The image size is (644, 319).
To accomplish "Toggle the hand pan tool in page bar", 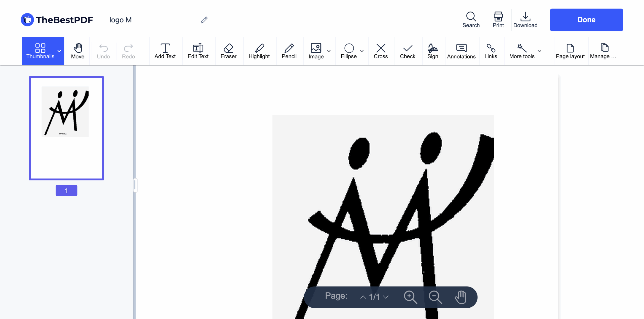I will click(x=460, y=297).
